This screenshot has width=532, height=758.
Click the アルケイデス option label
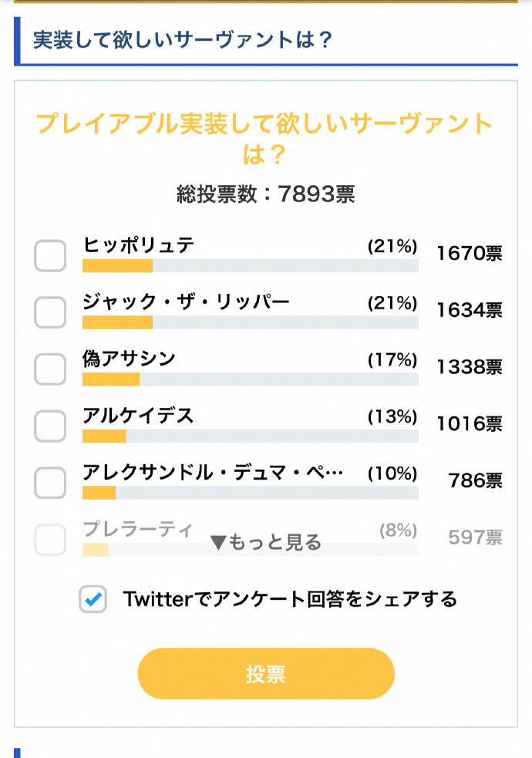tap(138, 416)
